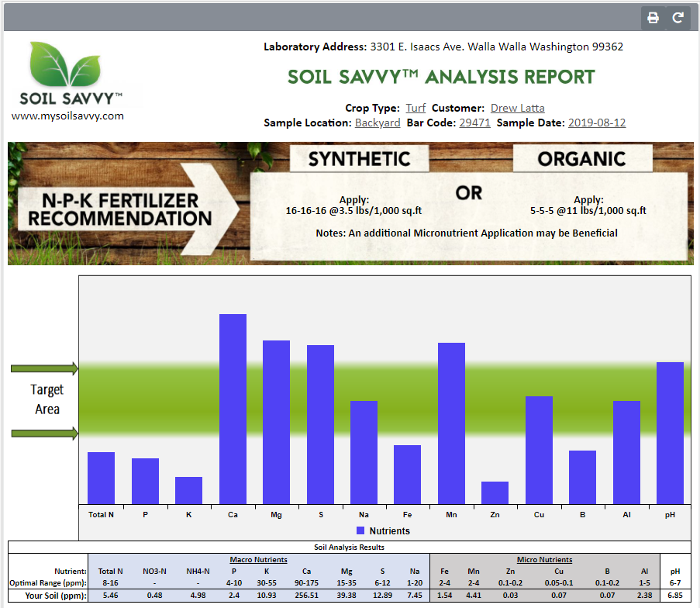This screenshot has height=608, width=700.
Task: Click the refresh report icon
Action: click(678, 18)
